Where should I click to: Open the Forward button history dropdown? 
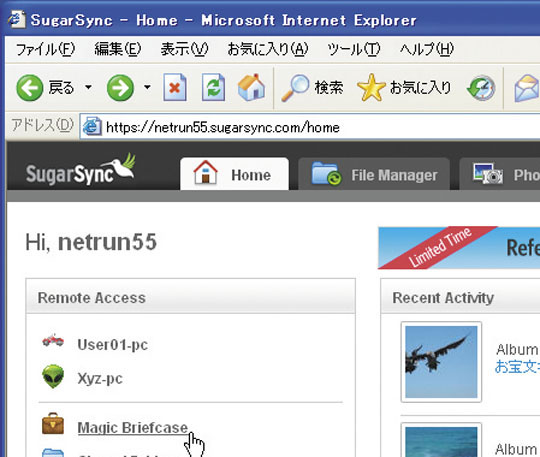tap(147, 87)
